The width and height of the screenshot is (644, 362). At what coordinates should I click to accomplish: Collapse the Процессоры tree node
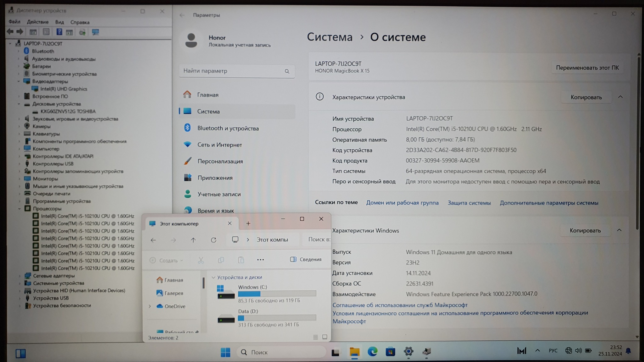[19, 209]
